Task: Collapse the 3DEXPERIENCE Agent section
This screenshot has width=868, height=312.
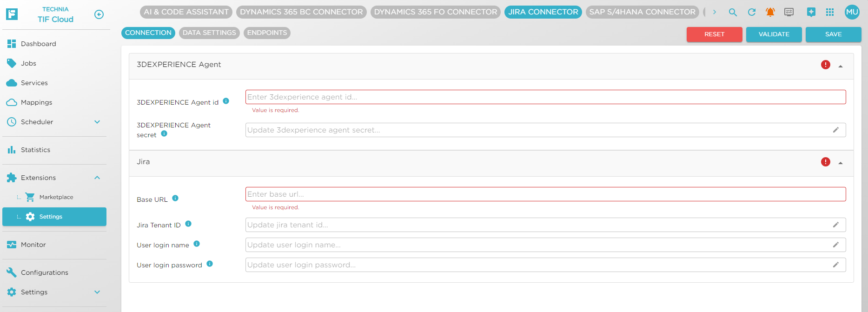Action: pos(841,66)
